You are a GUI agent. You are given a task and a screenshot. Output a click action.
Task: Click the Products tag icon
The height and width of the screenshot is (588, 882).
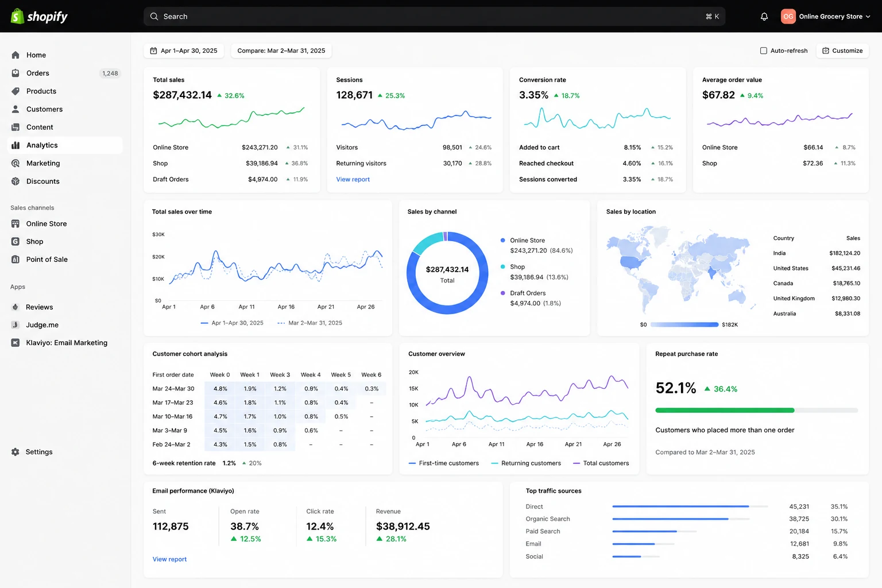[16, 91]
